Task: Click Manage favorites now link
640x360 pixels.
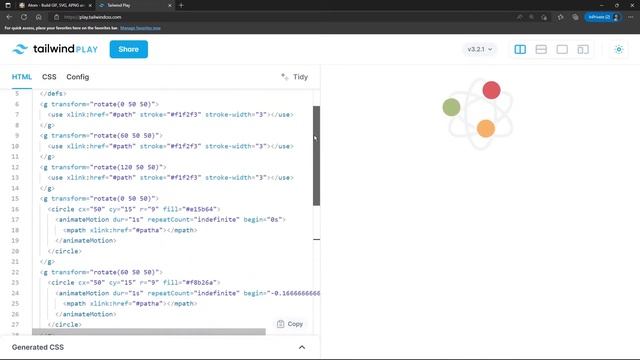Action: click(x=140, y=28)
